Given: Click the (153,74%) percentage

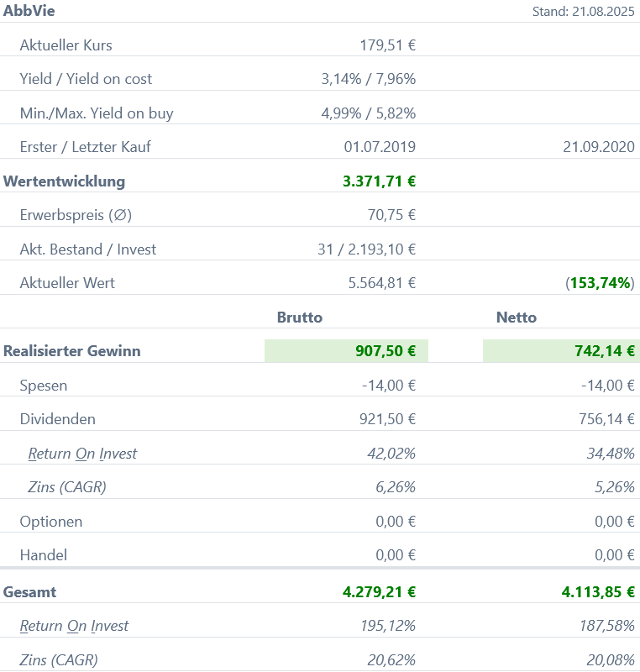Looking at the screenshot, I should click(601, 283).
